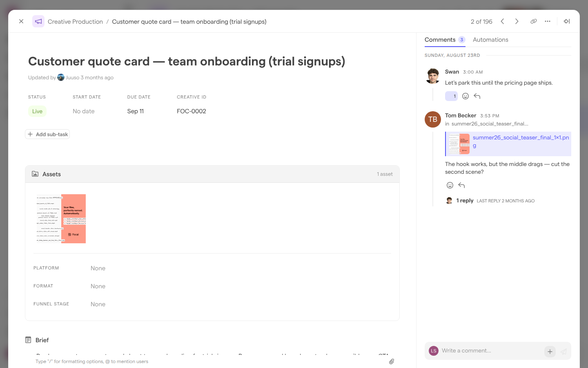This screenshot has width=588, height=368.
Task: Click the breadcrumb item title text
Action: [189, 22]
